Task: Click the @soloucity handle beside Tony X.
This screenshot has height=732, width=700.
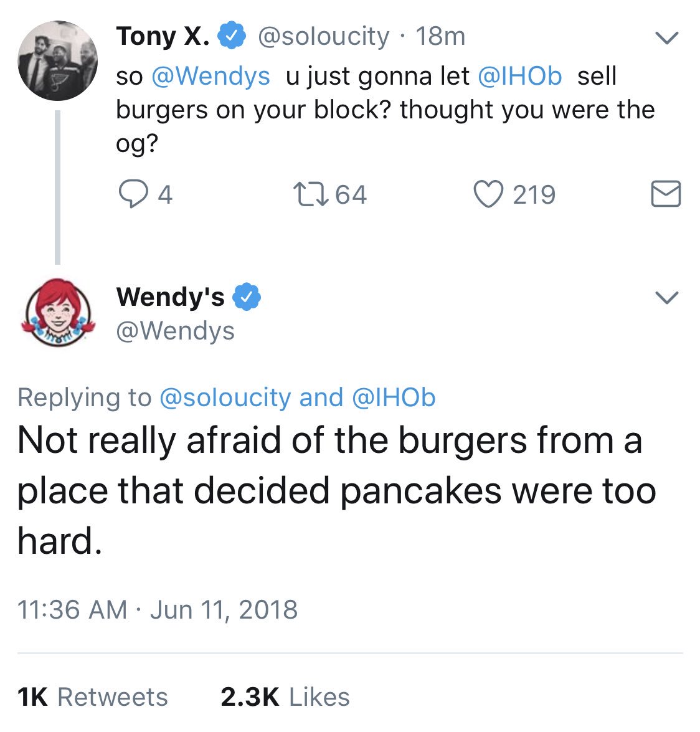Action: 323,36
